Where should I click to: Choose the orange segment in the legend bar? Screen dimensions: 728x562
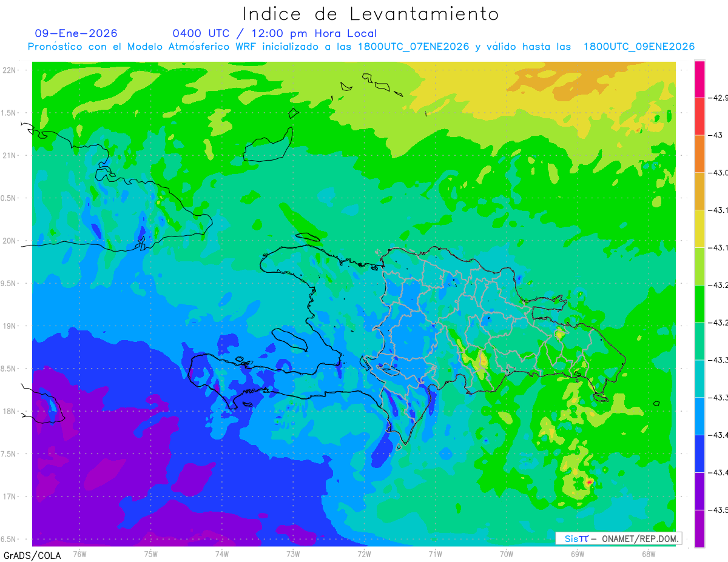699,153
